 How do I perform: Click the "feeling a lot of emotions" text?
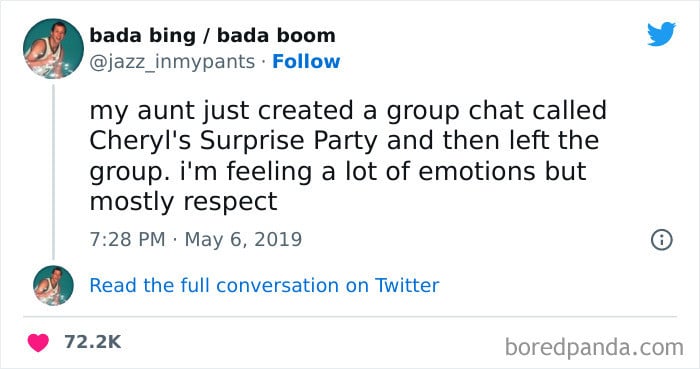tap(381, 171)
